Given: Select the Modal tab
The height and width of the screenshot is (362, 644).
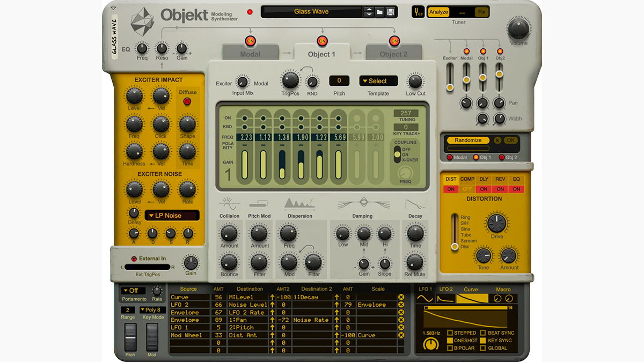Looking at the screenshot, I should tap(250, 53).
